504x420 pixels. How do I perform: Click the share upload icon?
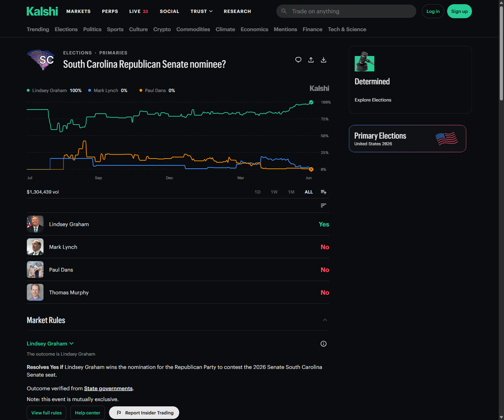pyautogui.click(x=311, y=60)
